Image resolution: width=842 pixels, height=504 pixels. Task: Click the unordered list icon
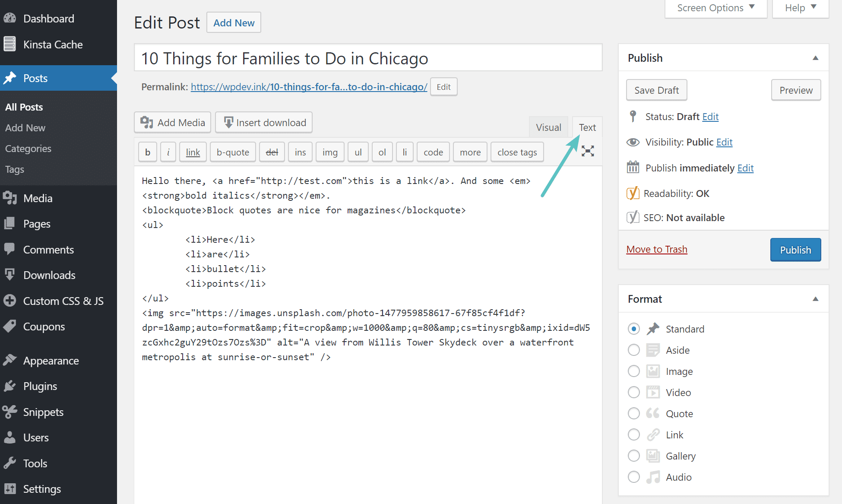point(358,152)
